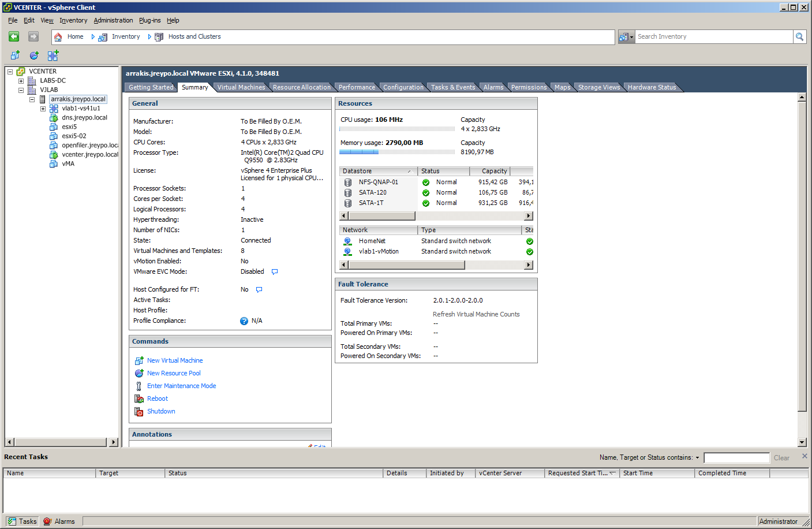The height and width of the screenshot is (529, 812).
Task: Click the search magnifier icon
Action: [799, 36]
